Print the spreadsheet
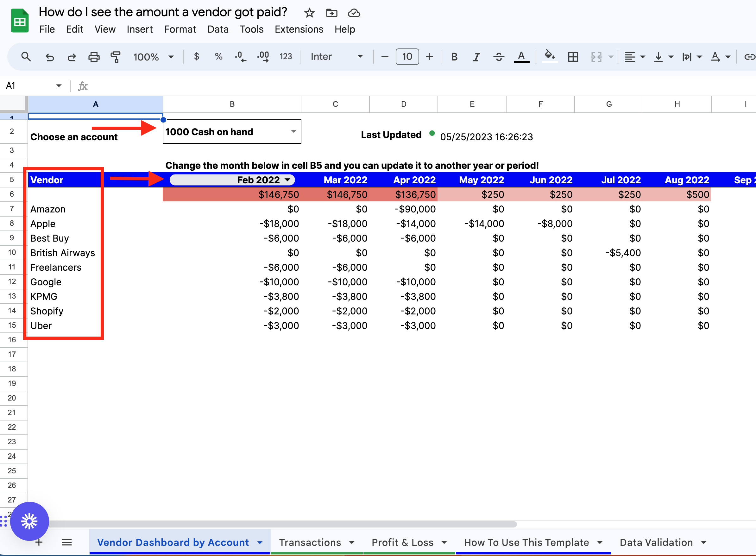The width and height of the screenshot is (756, 556). 94,57
